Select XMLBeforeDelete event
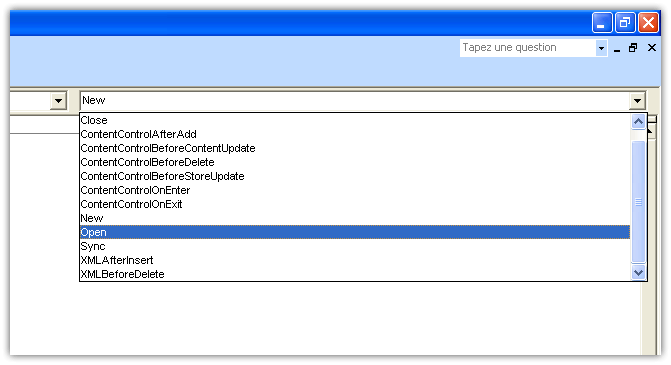Screen dimensions: 671x365 [x=355, y=274]
